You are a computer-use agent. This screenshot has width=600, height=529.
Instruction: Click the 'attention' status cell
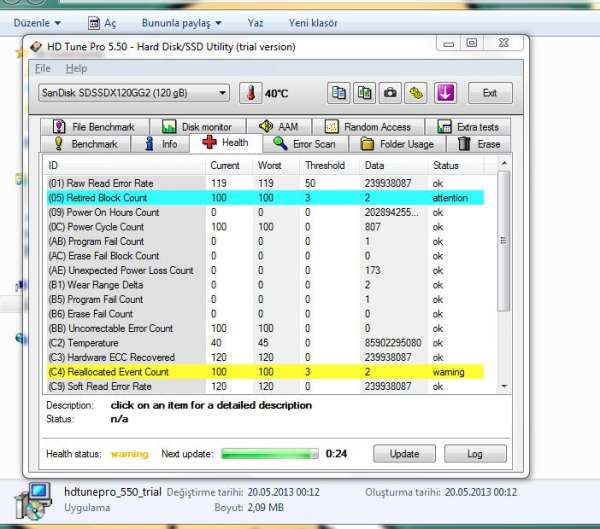[450, 198]
